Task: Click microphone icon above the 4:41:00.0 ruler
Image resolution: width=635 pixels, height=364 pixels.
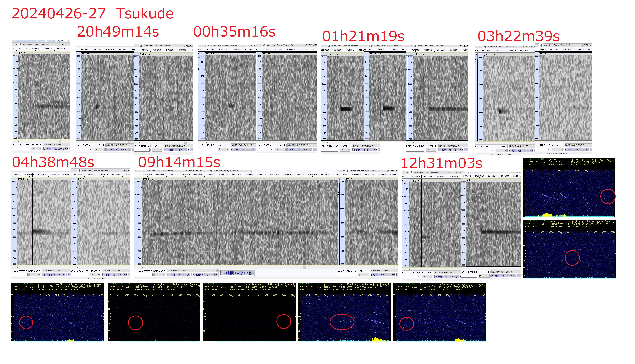Action: pyautogui.click(x=141, y=46)
